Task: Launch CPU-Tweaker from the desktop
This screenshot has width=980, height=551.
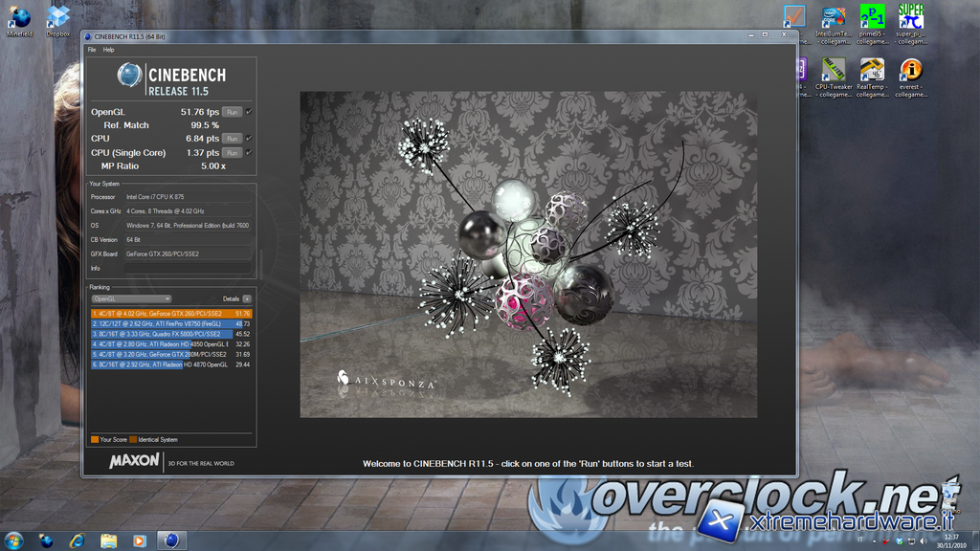Action: [x=834, y=73]
